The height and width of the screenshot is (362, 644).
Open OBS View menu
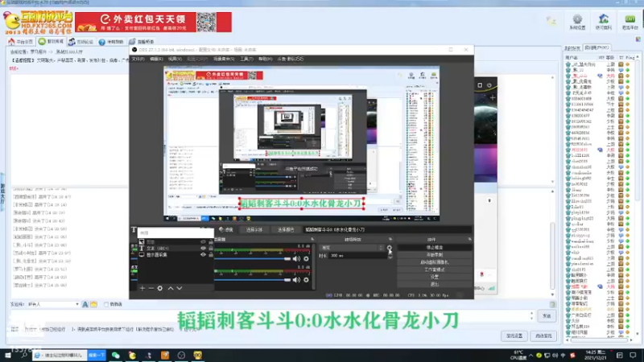[175, 59]
